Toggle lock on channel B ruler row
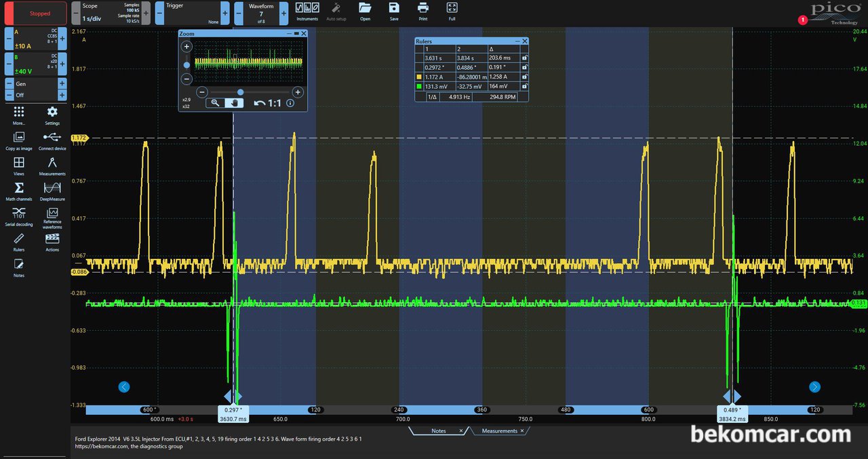The width and height of the screenshot is (868, 459). 524,87
